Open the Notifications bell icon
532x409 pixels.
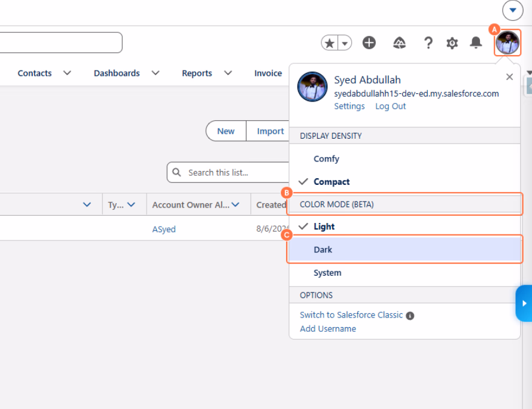[476, 42]
